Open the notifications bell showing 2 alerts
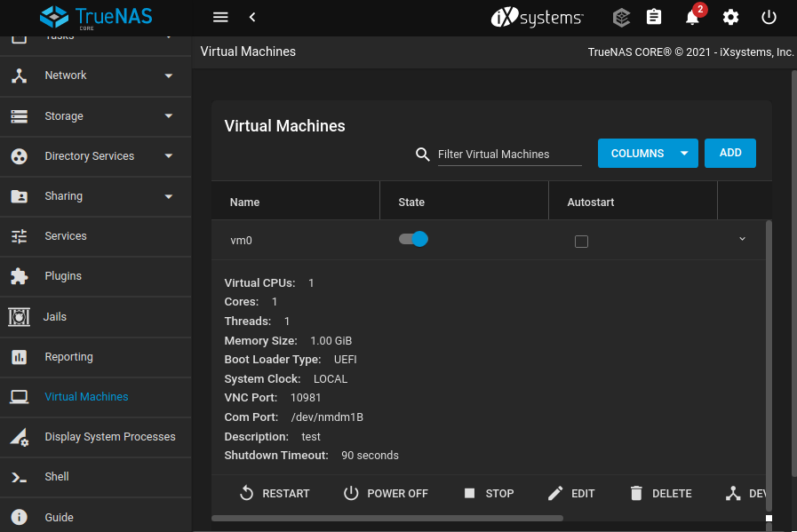Image resolution: width=797 pixels, height=532 pixels. tap(692, 17)
